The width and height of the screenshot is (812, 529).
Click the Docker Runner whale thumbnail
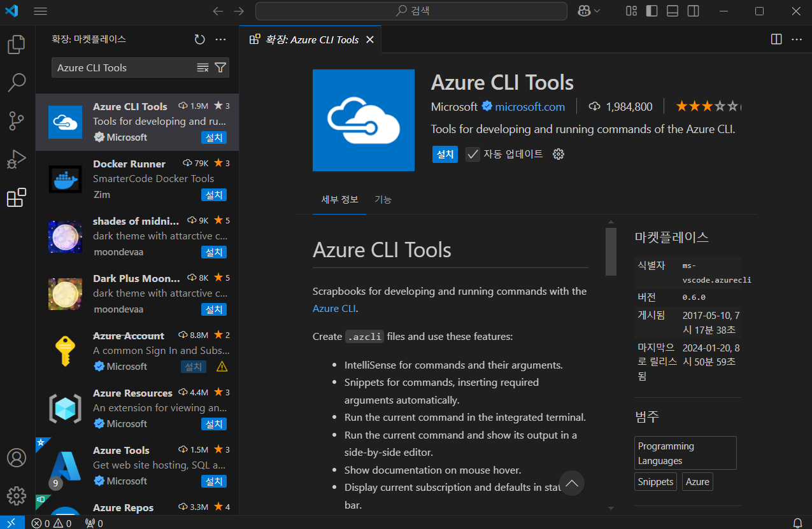point(66,180)
